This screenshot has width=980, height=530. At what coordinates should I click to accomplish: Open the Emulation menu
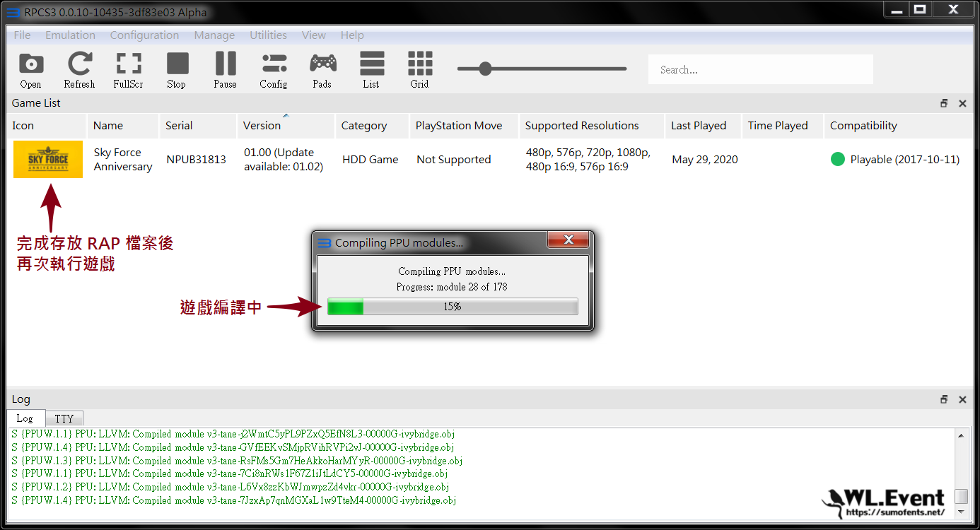coord(70,35)
